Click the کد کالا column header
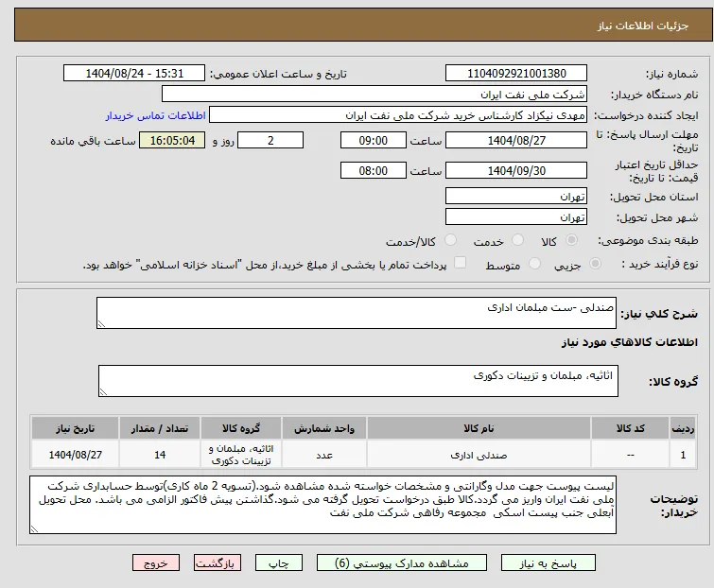This screenshot has width=714, height=588. pyautogui.click(x=630, y=428)
